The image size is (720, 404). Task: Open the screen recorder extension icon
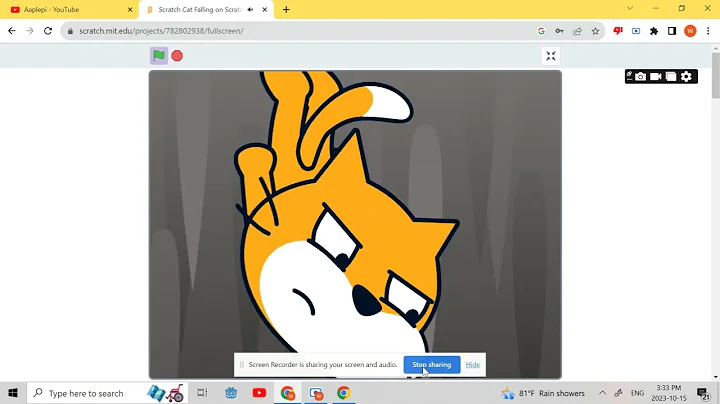tap(636, 31)
